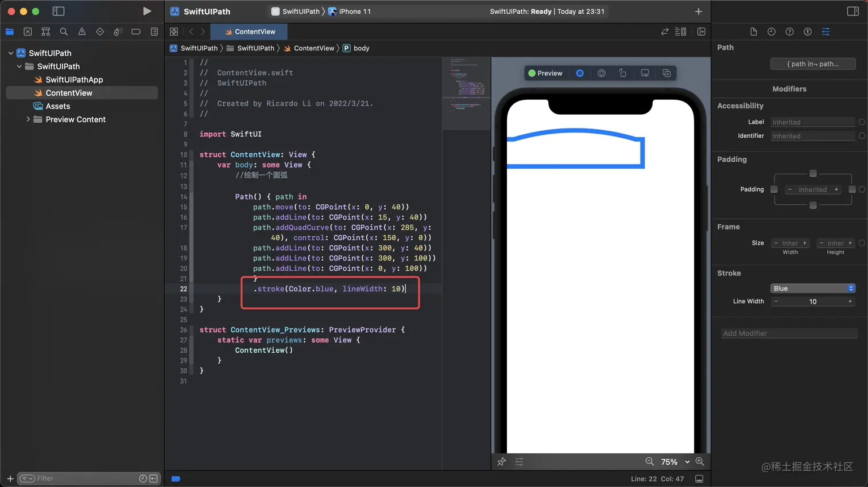
Task: Open the related items grid menu
Action: [174, 32]
